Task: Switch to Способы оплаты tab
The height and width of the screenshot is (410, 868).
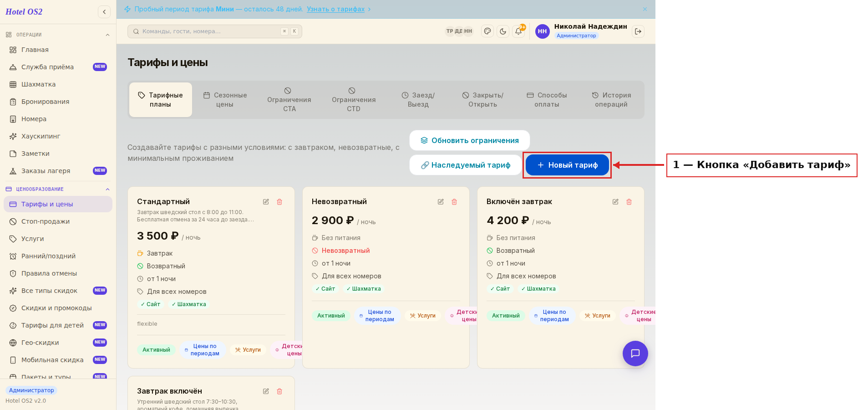Action: click(x=547, y=100)
